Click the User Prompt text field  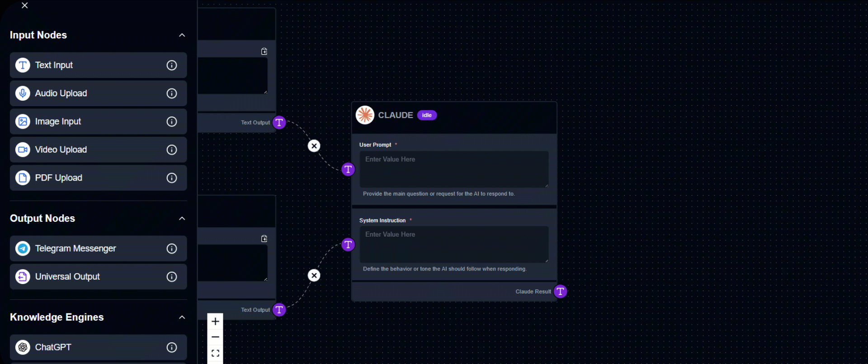click(x=454, y=169)
